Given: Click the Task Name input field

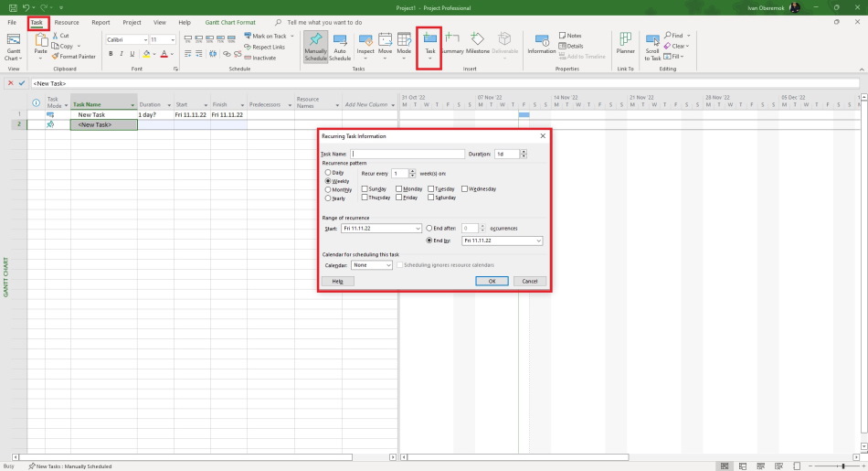Looking at the screenshot, I should (408, 154).
